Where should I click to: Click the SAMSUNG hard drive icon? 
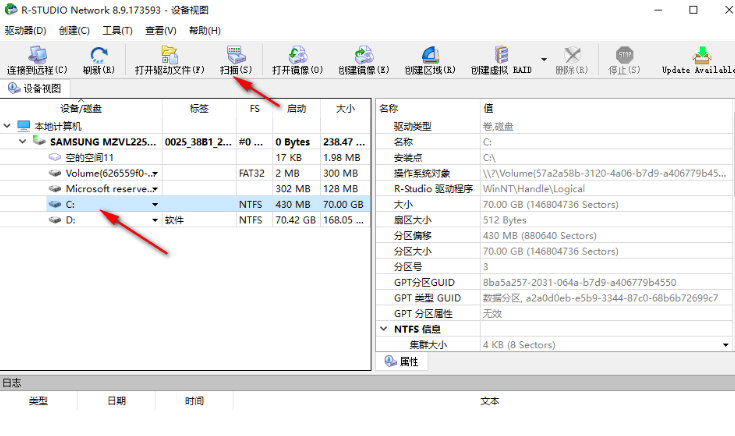tap(39, 141)
